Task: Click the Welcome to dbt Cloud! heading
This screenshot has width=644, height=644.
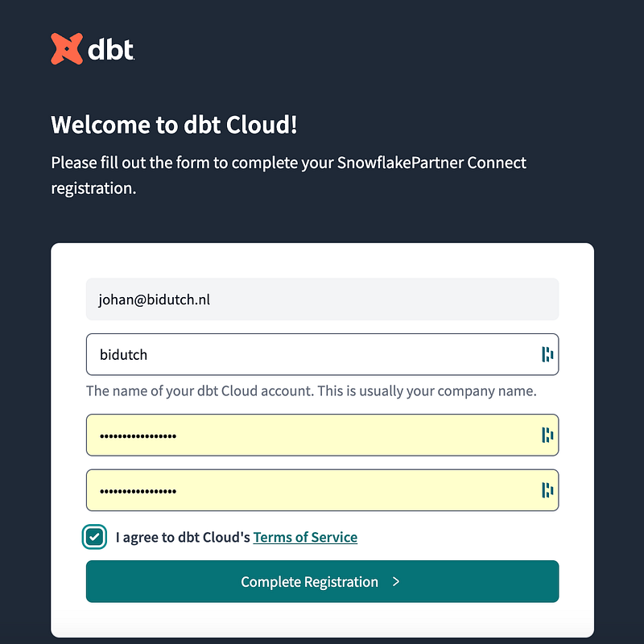Action: click(174, 125)
